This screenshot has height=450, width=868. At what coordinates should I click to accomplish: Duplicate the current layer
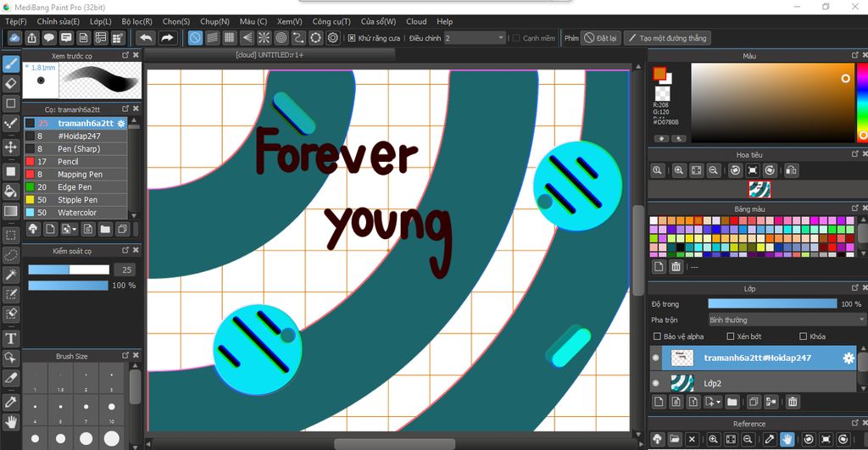click(754, 402)
